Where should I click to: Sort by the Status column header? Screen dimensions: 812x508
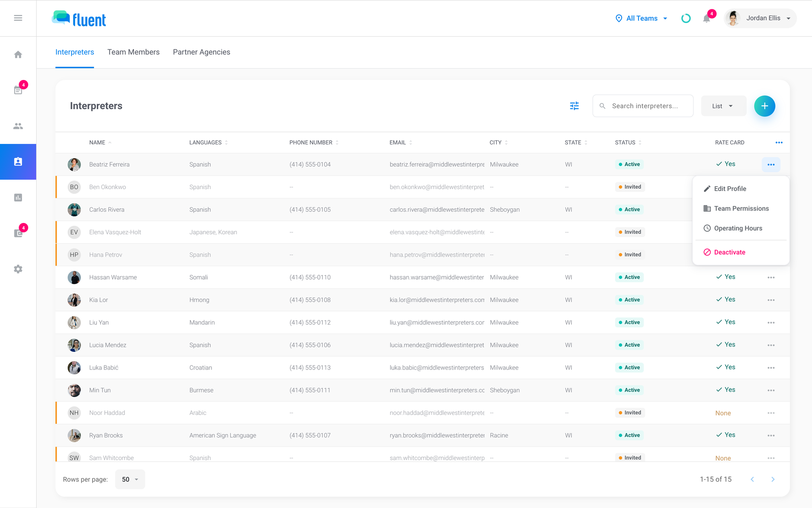628,143
